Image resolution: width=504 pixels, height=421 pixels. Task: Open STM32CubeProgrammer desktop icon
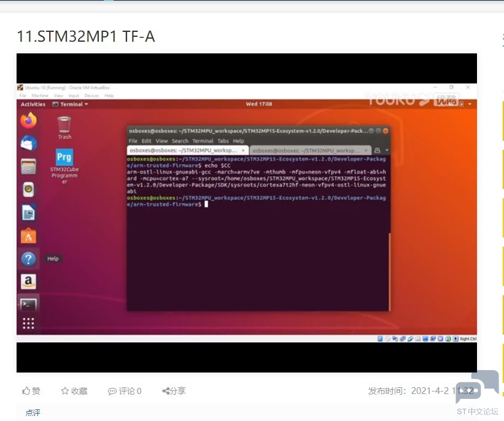point(64,166)
